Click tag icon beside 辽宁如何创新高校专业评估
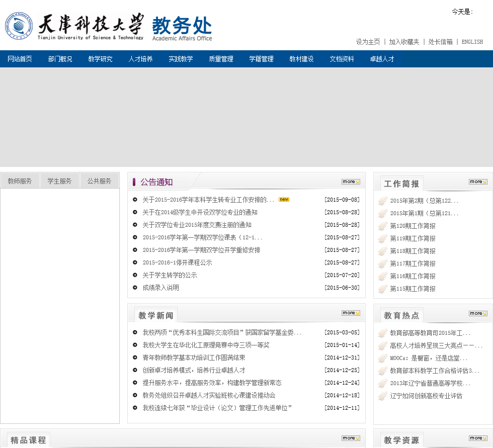This screenshot has height=448, width=493. click(382, 396)
